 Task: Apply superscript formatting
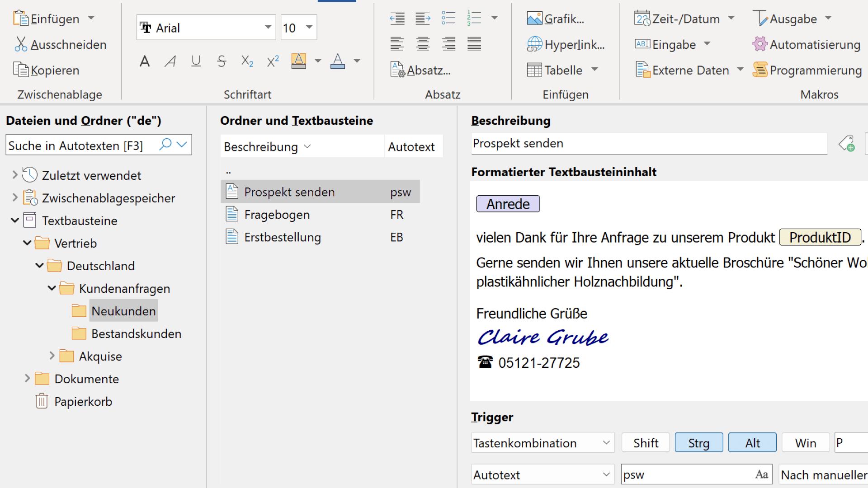273,61
